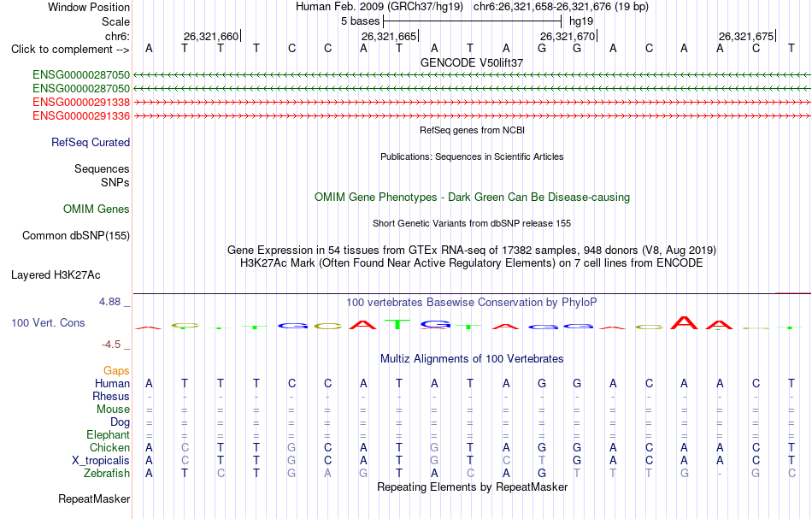This screenshot has width=812, height=519.
Task: Click the hg19 label beside scale bar
Action: click(581, 21)
